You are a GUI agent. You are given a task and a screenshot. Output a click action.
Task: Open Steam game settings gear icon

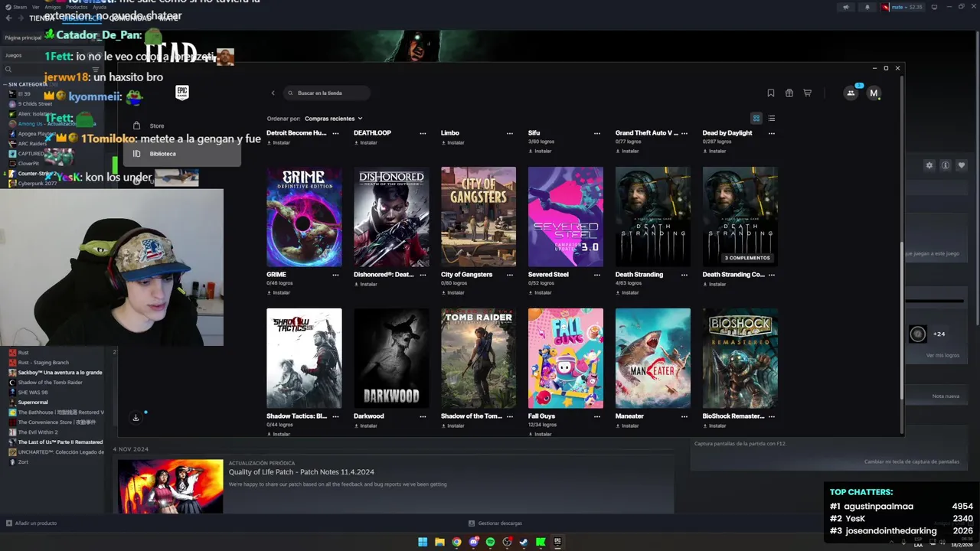pos(929,165)
